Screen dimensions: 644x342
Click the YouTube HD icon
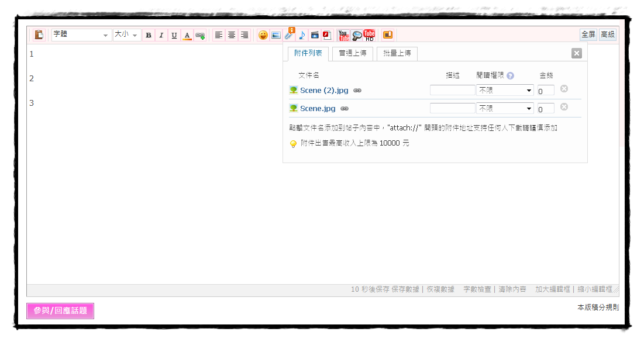click(370, 35)
